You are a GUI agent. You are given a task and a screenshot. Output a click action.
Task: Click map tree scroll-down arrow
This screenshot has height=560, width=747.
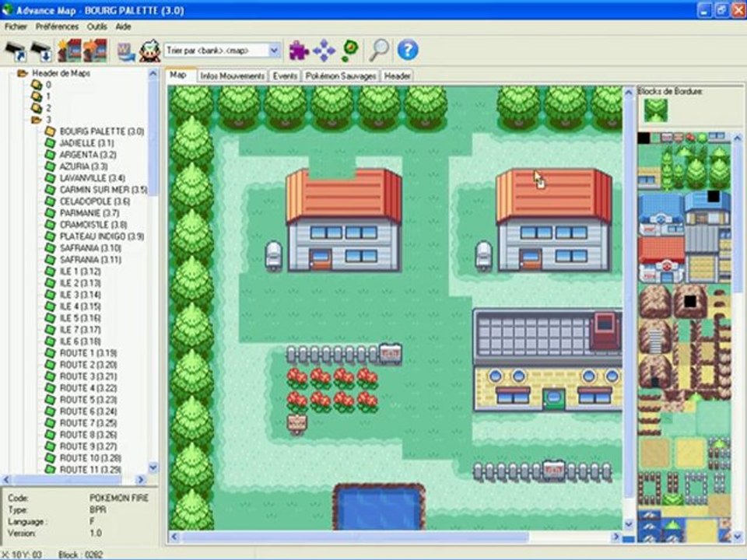tap(153, 467)
